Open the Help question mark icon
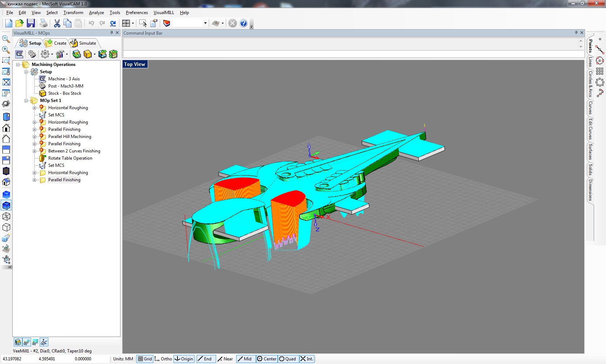 tap(243, 23)
